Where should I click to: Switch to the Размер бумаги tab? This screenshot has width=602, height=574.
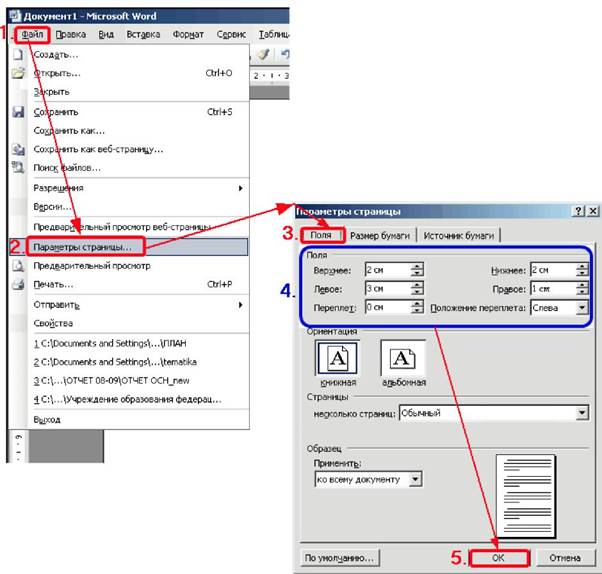click(x=380, y=236)
